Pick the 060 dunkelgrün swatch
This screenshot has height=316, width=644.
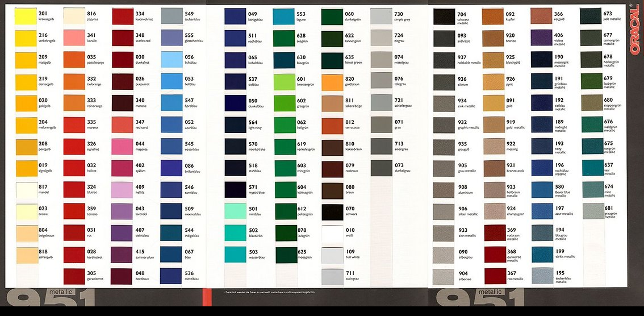coord(332,17)
